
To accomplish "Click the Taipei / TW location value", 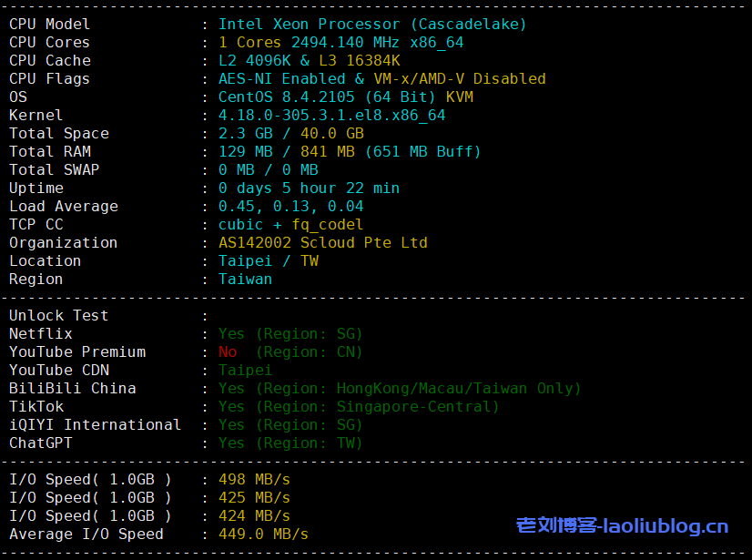I will (x=268, y=261).
